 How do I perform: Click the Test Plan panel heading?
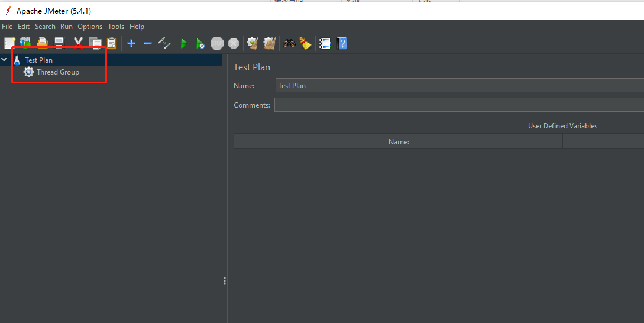pos(252,67)
